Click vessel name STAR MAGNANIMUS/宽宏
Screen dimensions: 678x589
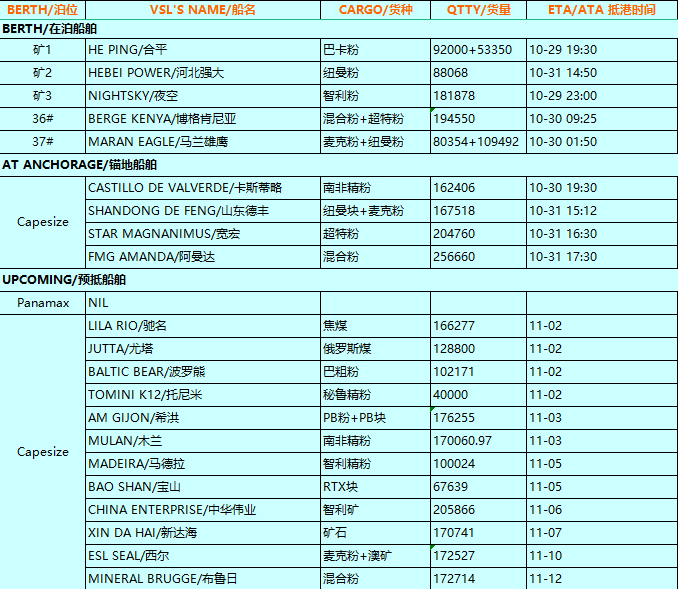click(164, 234)
